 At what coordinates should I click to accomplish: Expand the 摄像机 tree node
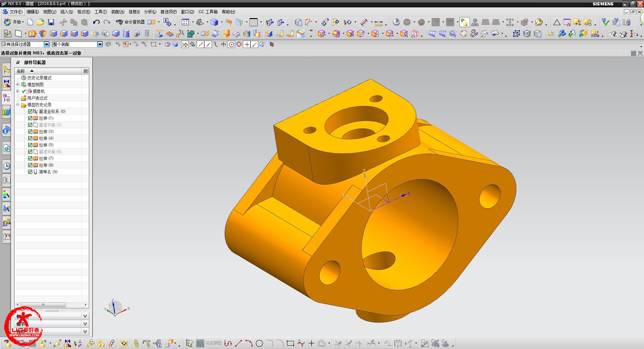(x=18, y=91)
